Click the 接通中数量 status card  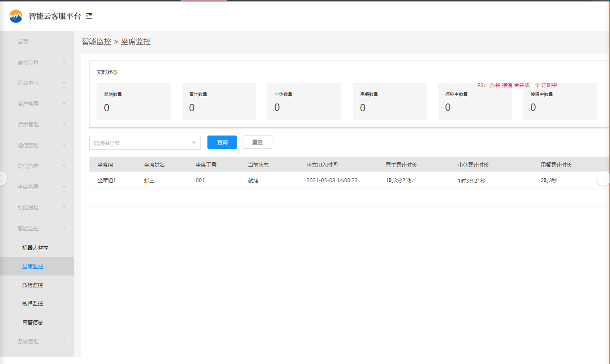[x=561, y=101]
